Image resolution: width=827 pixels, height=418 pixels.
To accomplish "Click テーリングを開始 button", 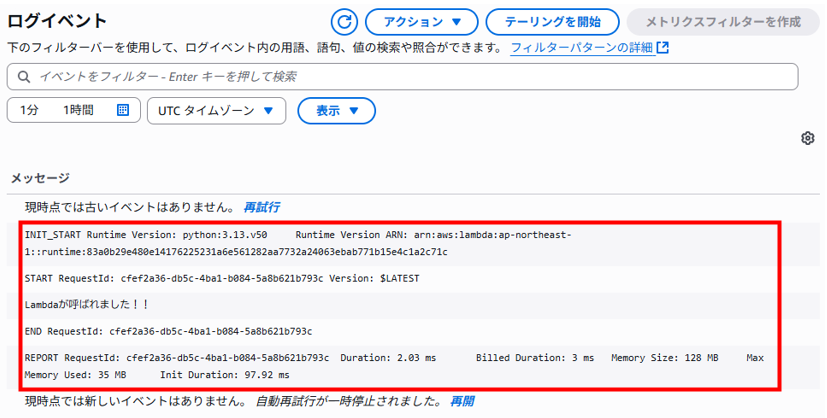I will (x=552, y=22).
